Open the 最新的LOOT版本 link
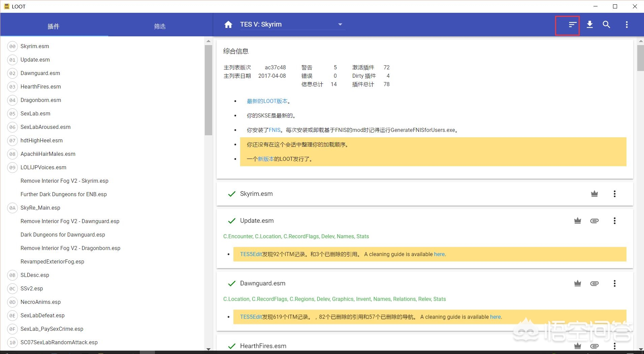The image size is (644, 354). 267,101
